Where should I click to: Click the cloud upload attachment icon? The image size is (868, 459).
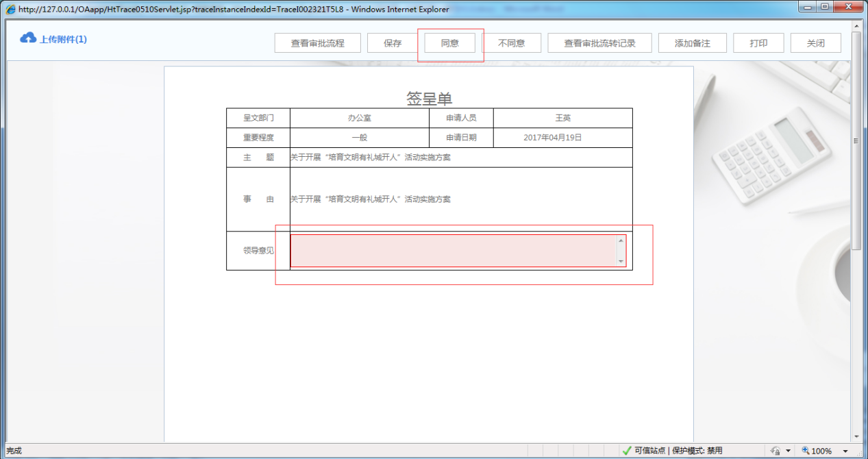pos(28,38)
